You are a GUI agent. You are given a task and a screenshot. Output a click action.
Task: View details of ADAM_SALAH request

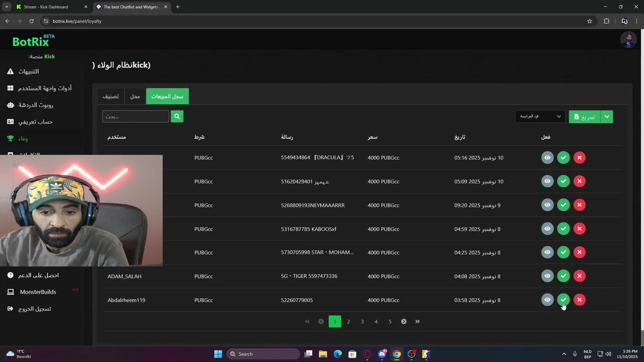547,276
